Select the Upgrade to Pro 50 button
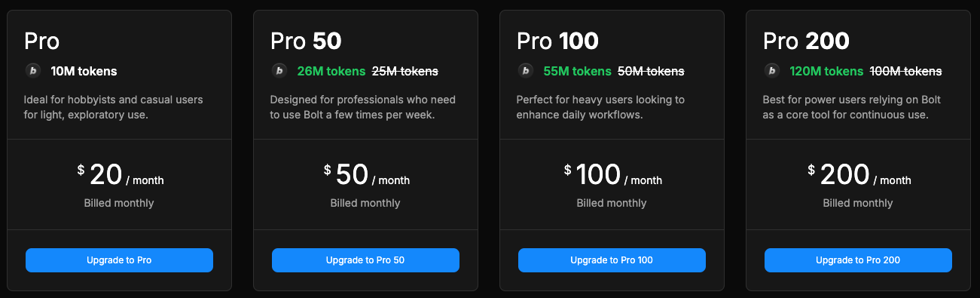The image size is (980, 298). click(365, 260)
